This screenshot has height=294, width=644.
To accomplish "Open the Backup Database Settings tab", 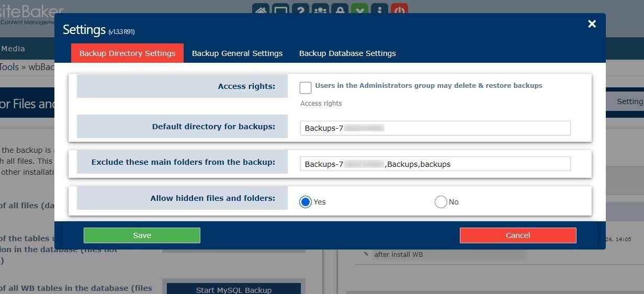I will pos(347,53).
